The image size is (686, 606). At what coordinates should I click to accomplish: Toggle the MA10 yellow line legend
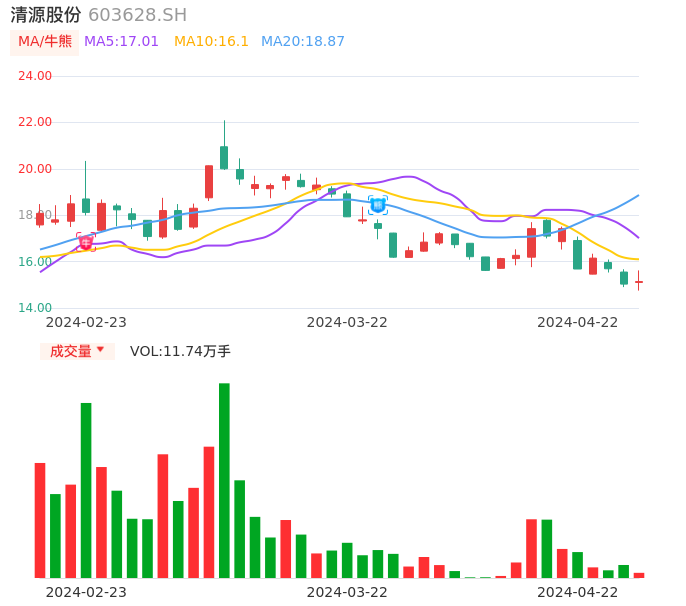point(211,42)
